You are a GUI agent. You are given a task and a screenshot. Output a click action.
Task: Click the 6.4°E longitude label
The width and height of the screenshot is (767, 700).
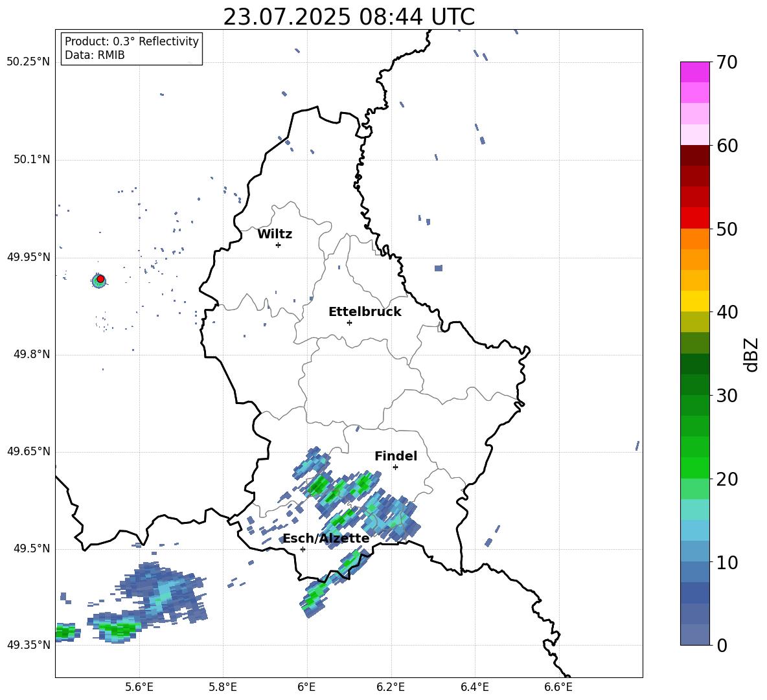coord(474,687)
